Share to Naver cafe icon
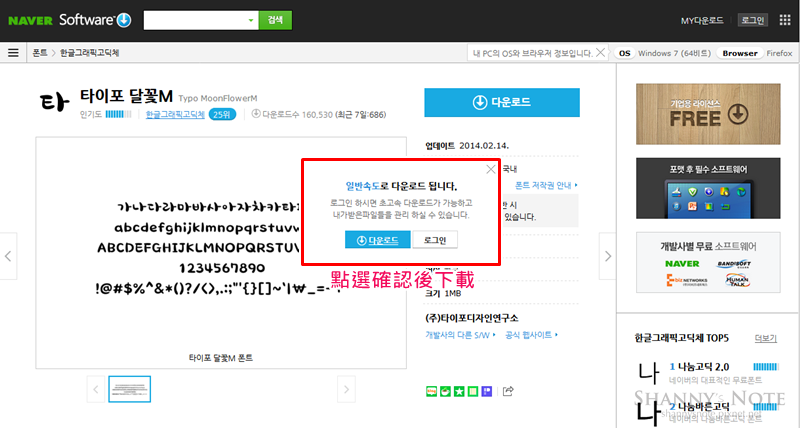The width and height of the screenshot is (800, 428). pos(445,391)
